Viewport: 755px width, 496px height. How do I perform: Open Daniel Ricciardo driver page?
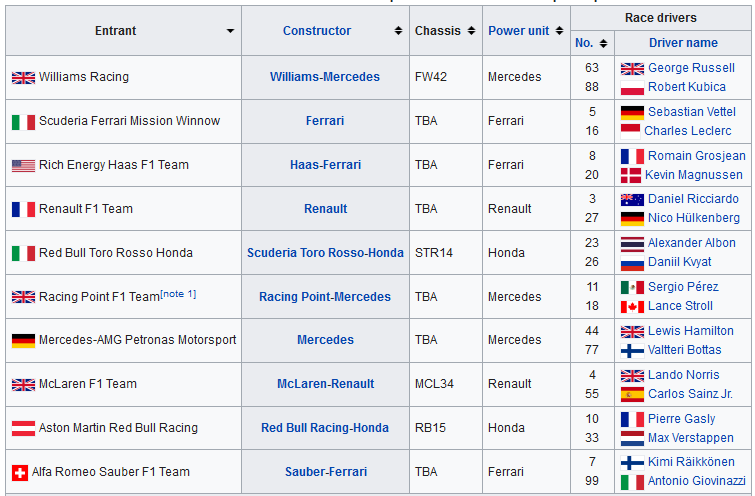[x=693, y=199]
